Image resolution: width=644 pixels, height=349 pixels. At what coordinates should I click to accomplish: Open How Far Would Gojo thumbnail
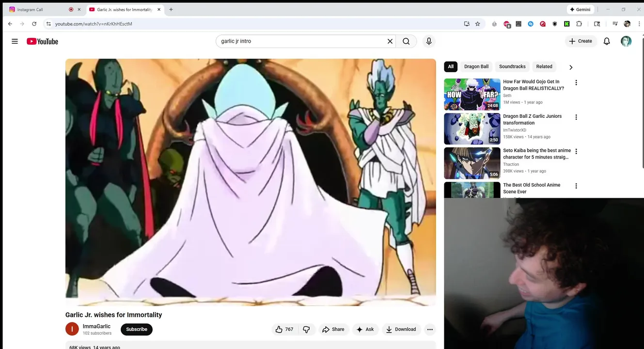click(472, 95)
